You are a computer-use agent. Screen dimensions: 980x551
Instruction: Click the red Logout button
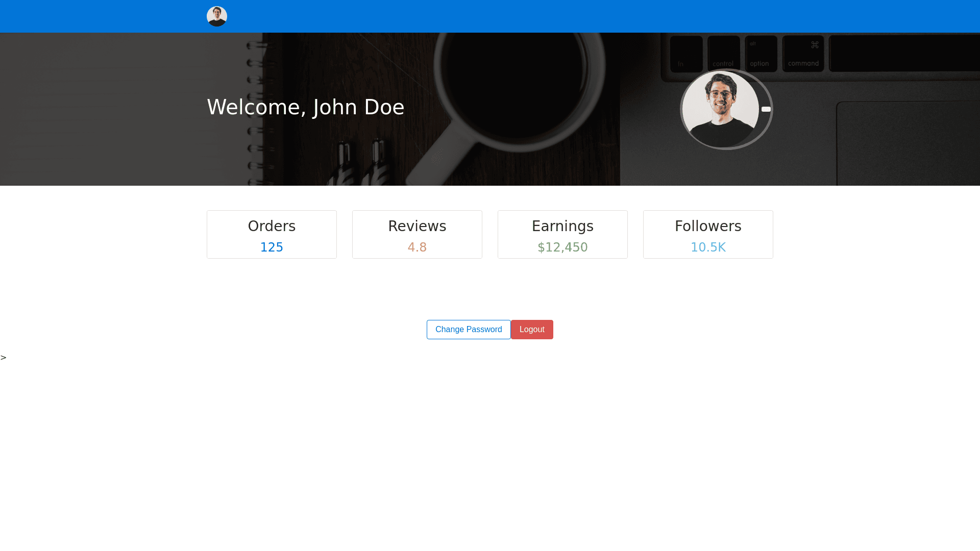tap(532, 330)
